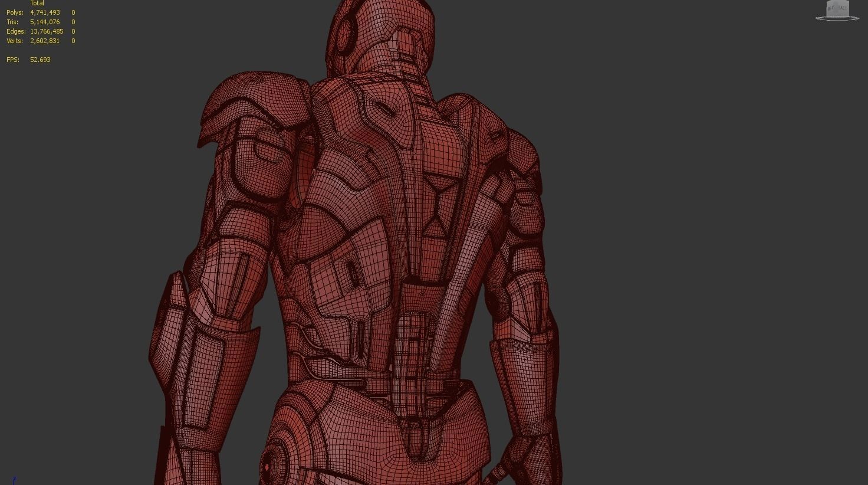The width and height of the screenshot is (868, 485).
Task: Click the ViewCube LEFT face
Action: [x=830, y=9]
